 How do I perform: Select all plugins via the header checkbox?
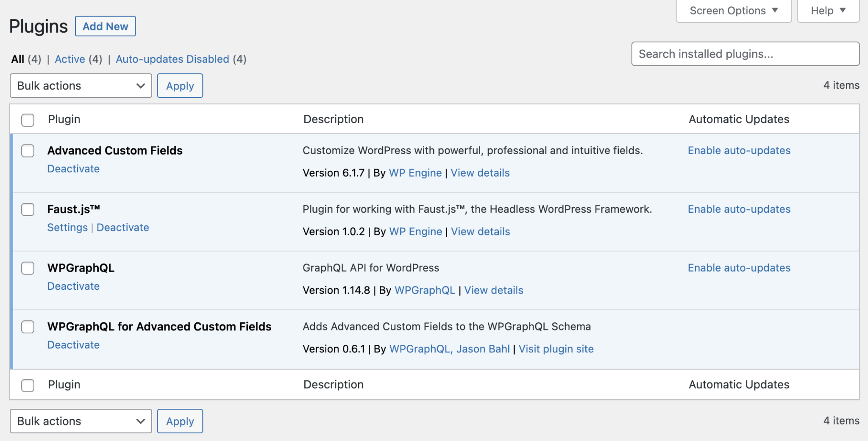click(28, 120)
